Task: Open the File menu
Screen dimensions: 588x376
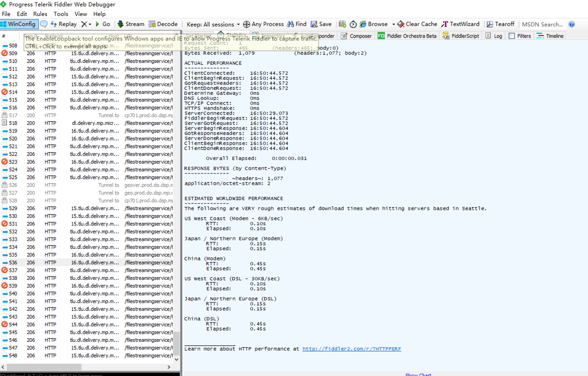Action: tap(6, 14)
